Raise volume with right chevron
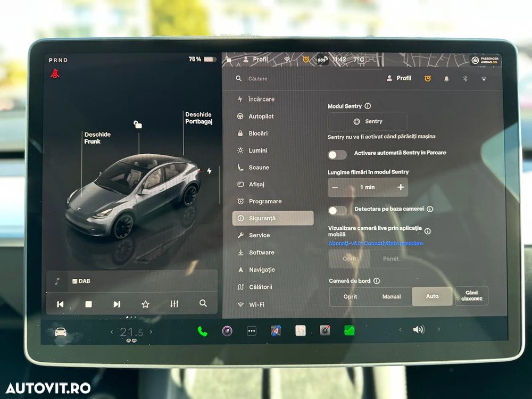Screen dimensions: 532x399 click(x=438, y=329)
